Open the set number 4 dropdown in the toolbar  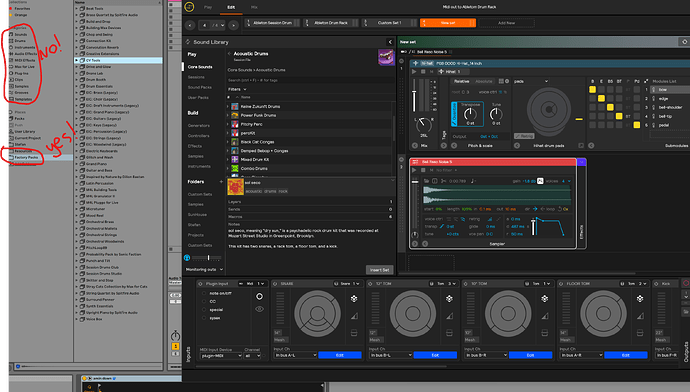213,25
